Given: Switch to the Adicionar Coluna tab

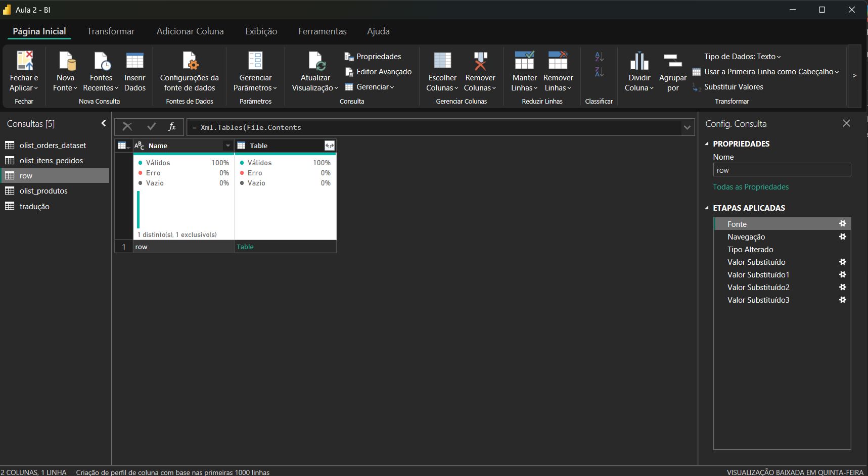Looking at the screenshot, I should (x=190, y=31).
